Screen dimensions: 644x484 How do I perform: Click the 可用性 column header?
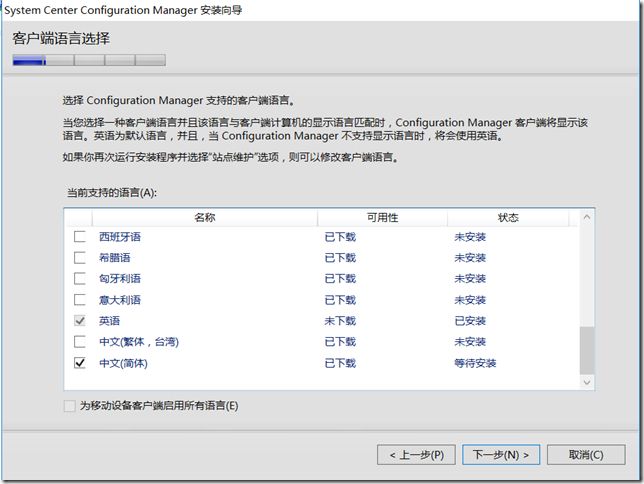[382, 217]
